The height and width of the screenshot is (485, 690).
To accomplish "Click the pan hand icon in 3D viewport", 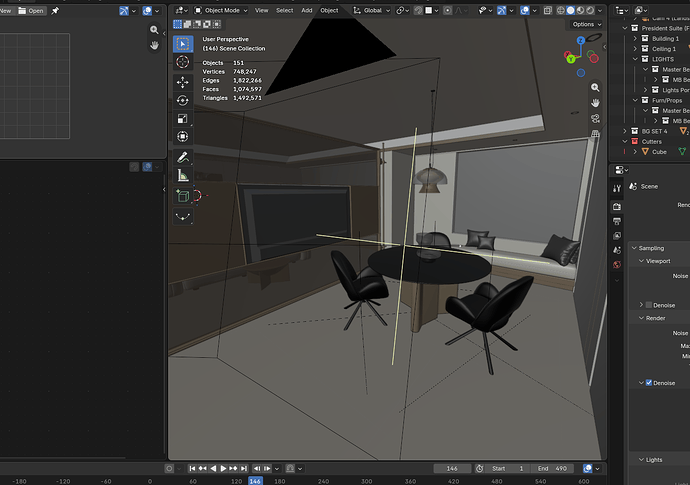I will tap(595, 103).
